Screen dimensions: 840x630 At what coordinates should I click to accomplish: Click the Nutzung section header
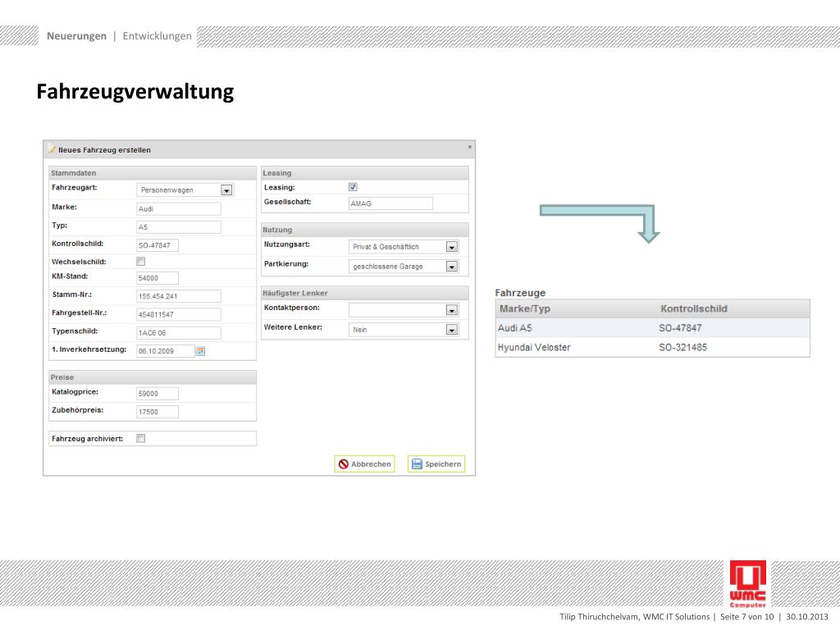pyautogui.click(x=365, y=230)
